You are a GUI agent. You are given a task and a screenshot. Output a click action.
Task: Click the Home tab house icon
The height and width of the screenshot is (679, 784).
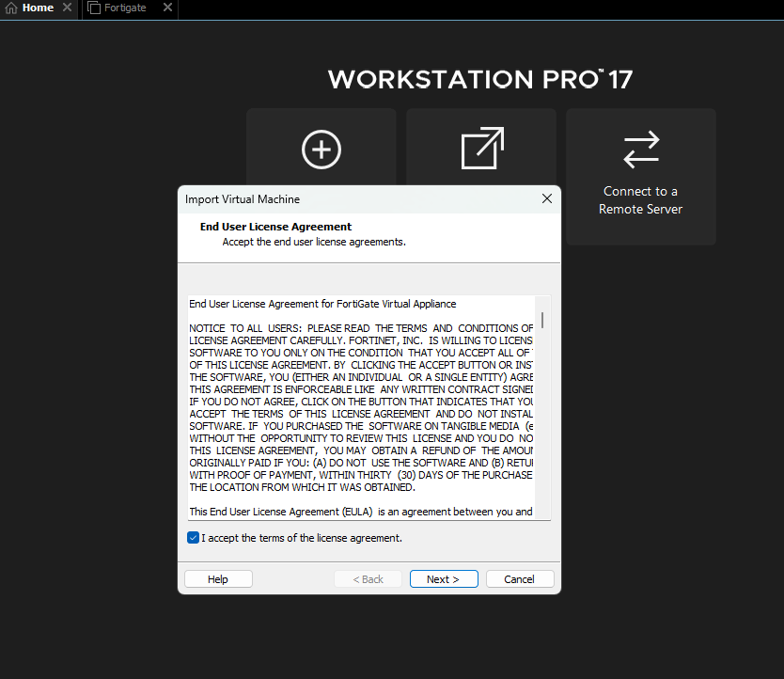click(x=11, y=8)
